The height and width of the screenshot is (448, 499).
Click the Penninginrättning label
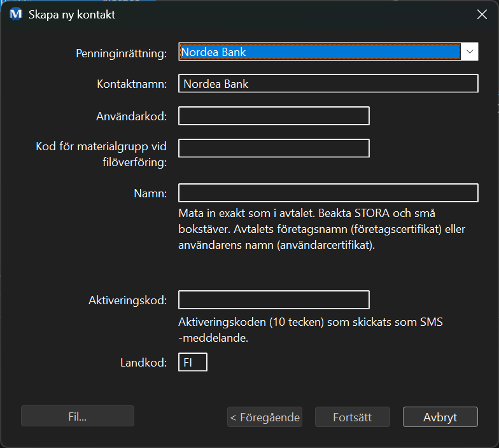pyautogui.click(x=121, y=53)
